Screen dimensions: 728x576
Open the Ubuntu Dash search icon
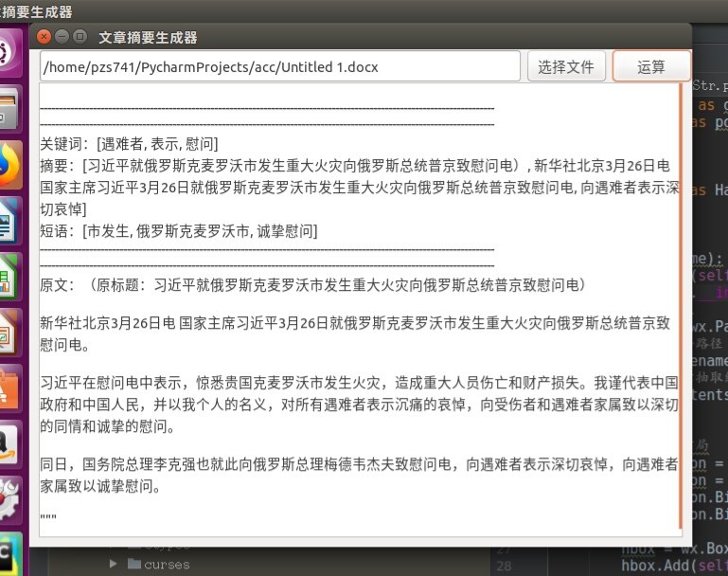pyautogui.click(x=9, y=52)
